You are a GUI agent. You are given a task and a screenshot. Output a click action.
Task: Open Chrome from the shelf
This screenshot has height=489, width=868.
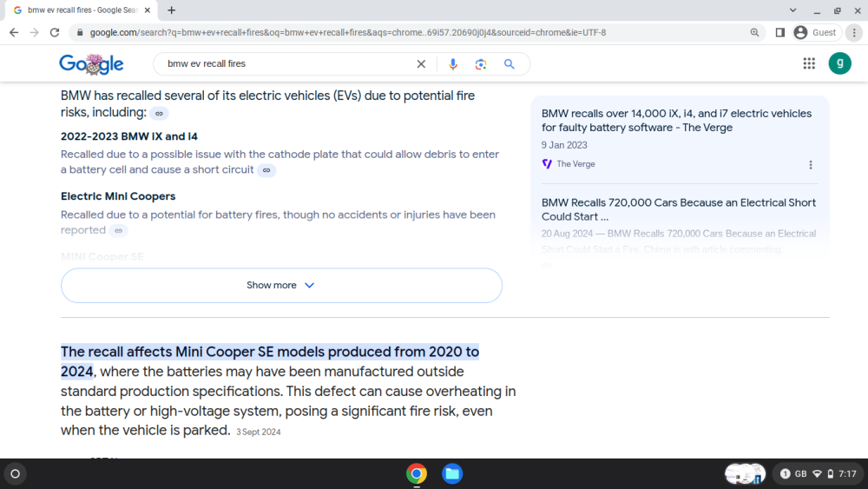tap(417, 474)
